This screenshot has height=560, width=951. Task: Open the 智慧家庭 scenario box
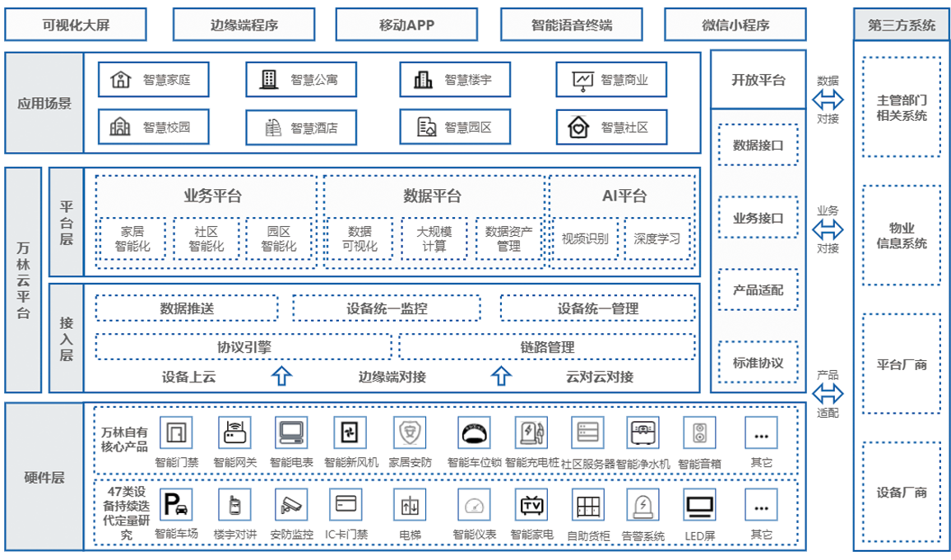coord(154,80)
